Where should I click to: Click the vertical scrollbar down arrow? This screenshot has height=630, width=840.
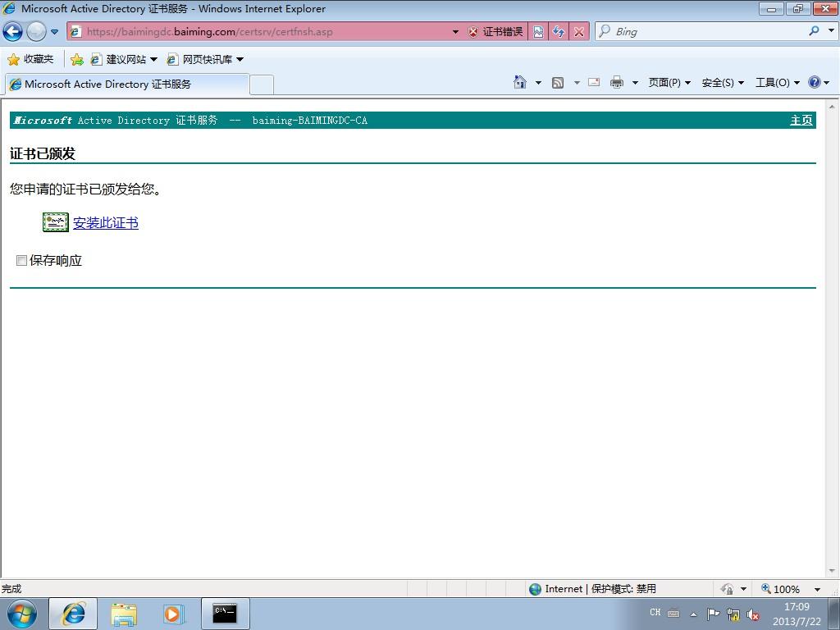(x=832, y=571)
